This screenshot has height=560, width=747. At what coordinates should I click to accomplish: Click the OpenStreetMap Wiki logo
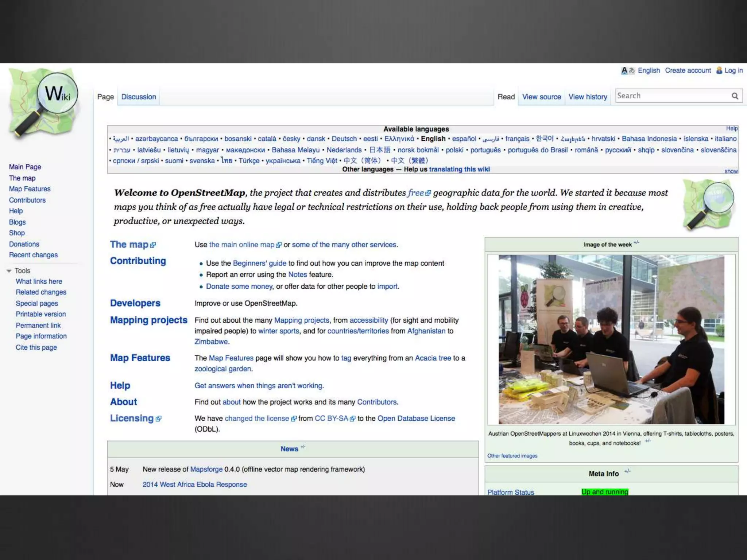pyautogui.click(x=43, y=103)
